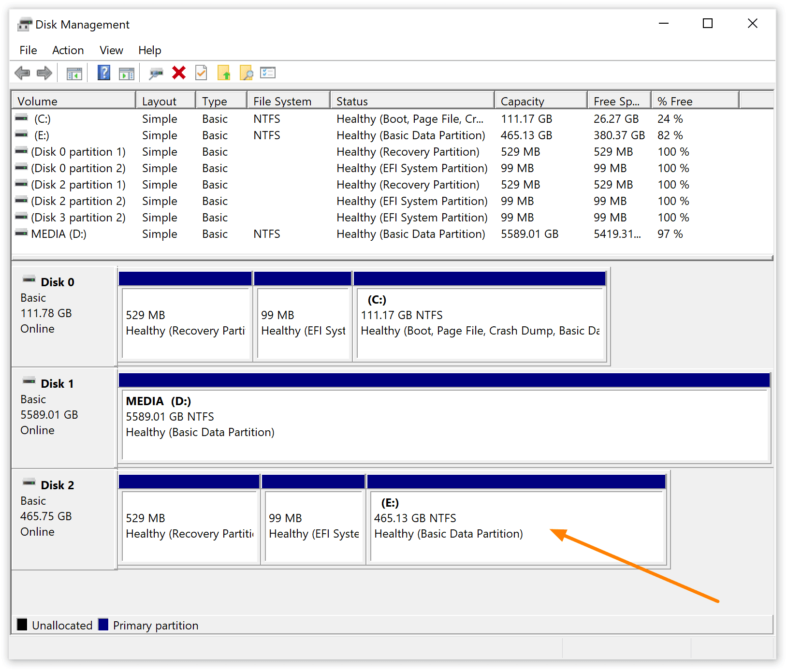The height and width of the screenshot is (672, 787).
Task: Open the View menu
Action: pyautogui.click(x=111, y=50)
